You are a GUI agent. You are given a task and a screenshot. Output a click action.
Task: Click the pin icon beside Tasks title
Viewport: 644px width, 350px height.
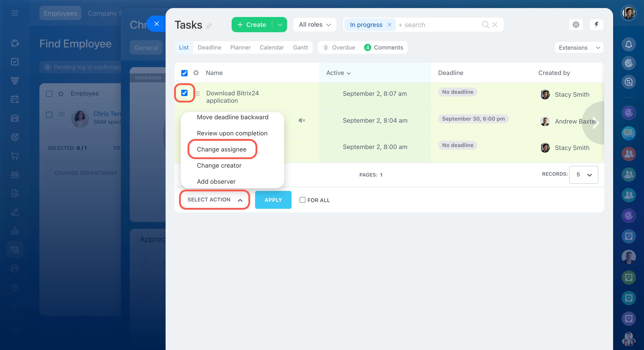pos(209,26)
